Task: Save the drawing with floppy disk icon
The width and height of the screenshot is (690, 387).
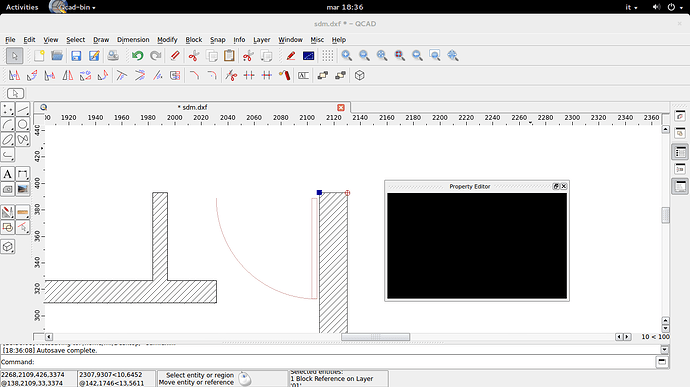Action: coord(76,56)
